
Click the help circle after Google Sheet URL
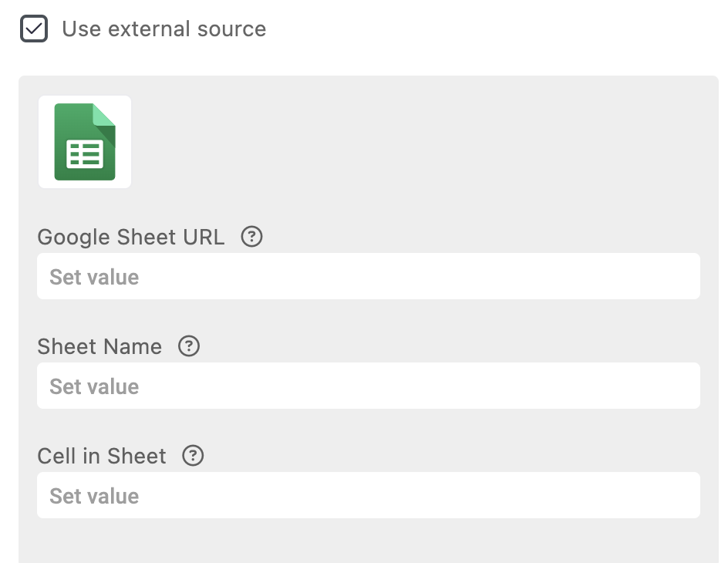251,237
